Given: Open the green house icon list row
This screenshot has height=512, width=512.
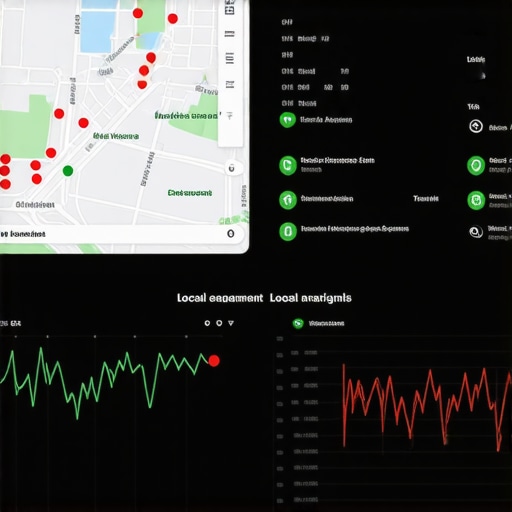Looking at the screenshot, I should tap(288, 200).
